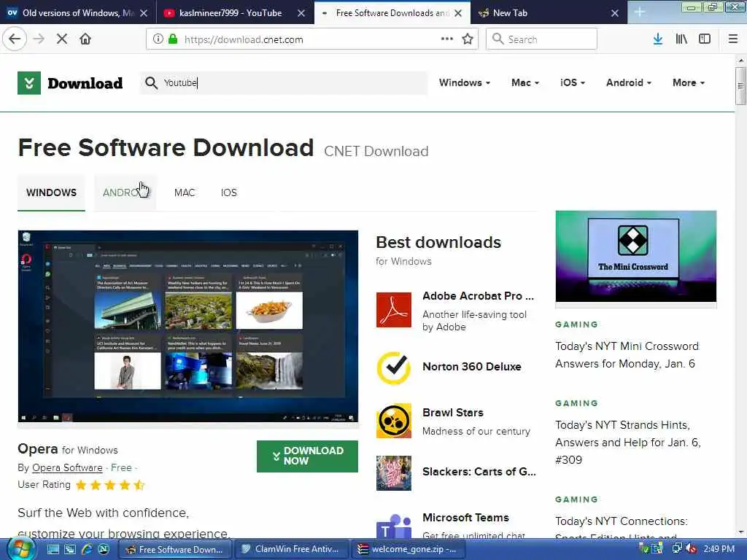Switch to ClamWin Free Antivirus taskbar item
The height and width of the screenshot is (560, 747).
pyautogui.click(x=292, y=549)
